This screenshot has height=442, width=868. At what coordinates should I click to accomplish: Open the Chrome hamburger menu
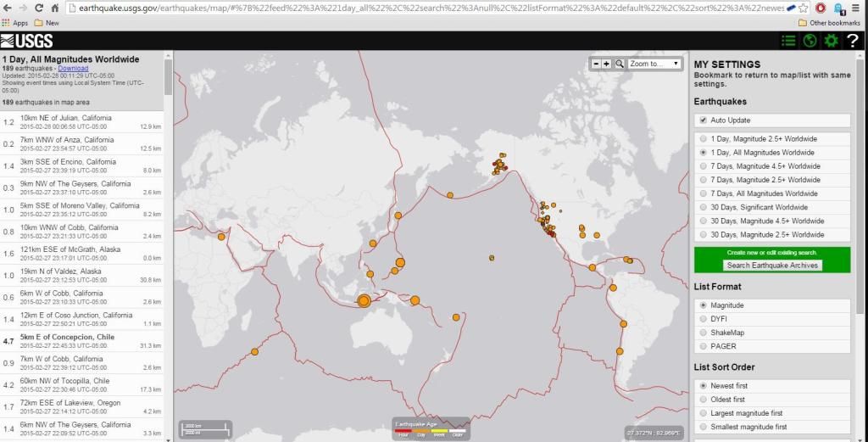point(857,8)
